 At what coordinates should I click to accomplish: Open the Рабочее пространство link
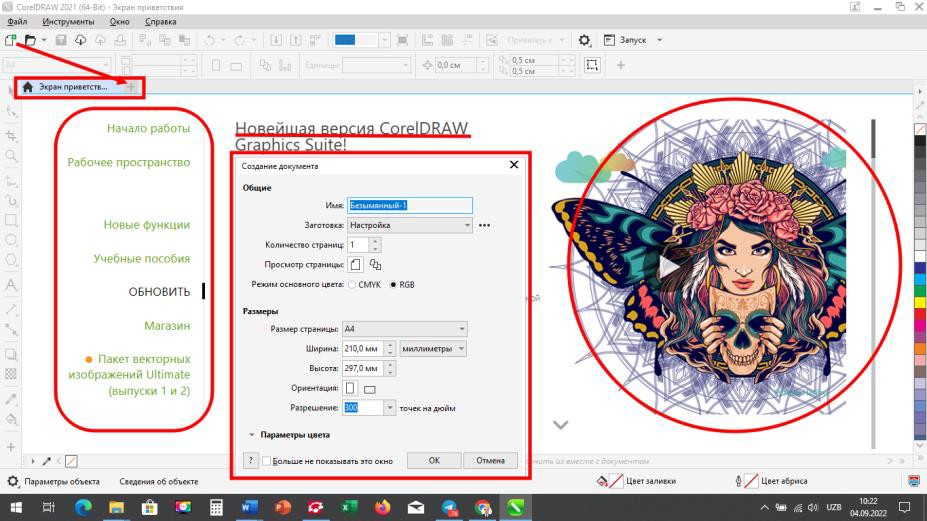tap(129, 162)
